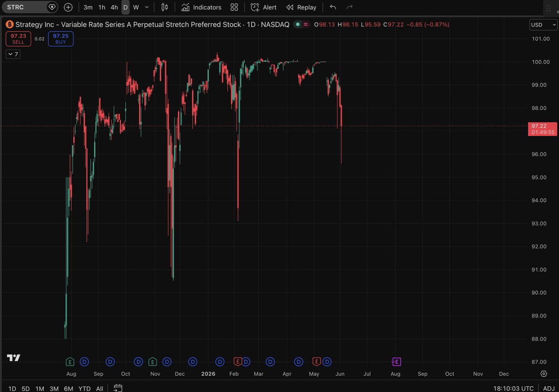Viewport: 559px width, 392px height.
Task: Click dividend marker above Sep
Action: coord(110,362)
